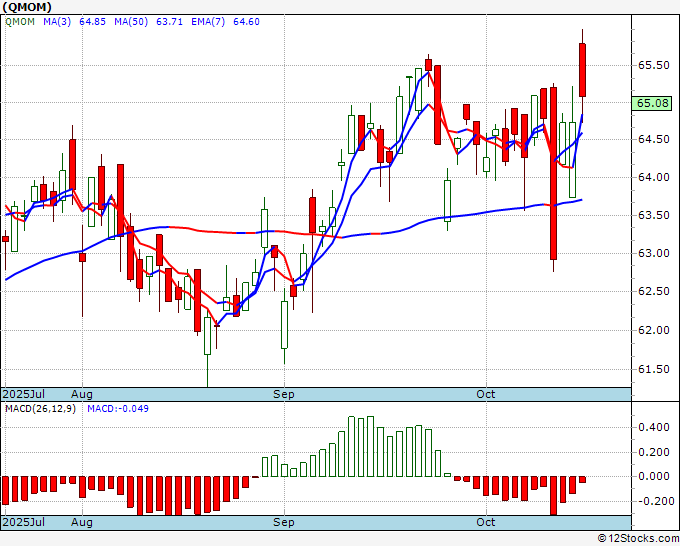Viewport: 680px width, 546px height.
Task: Click the 64.50 price axis label
Action: coord(654,139)
